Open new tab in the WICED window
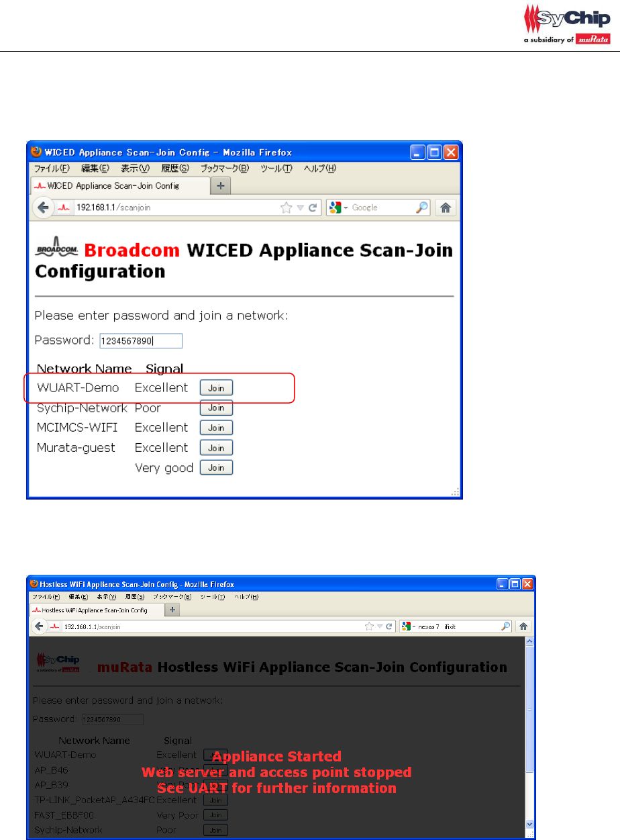Screen dimensions: 620x840 [221, 185]
